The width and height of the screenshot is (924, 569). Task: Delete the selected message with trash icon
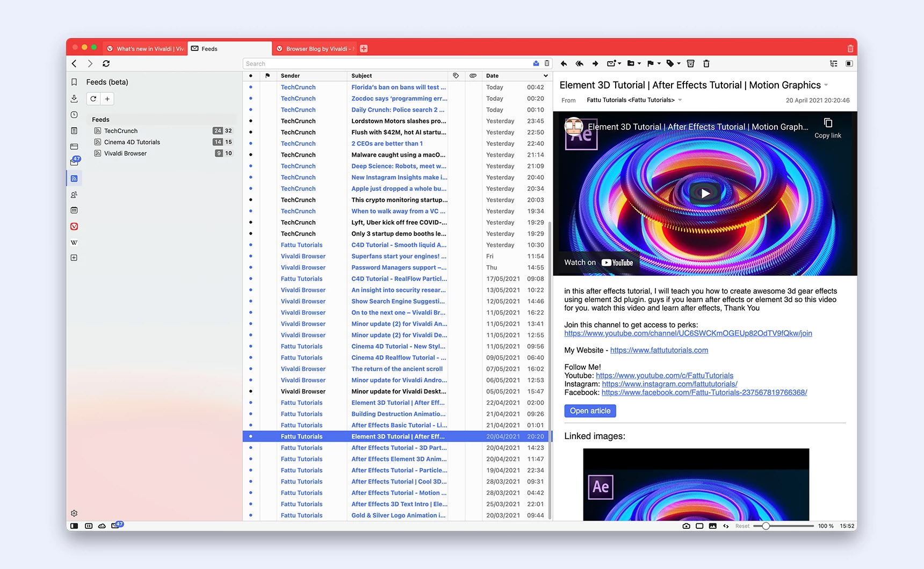tap(706, 63)
